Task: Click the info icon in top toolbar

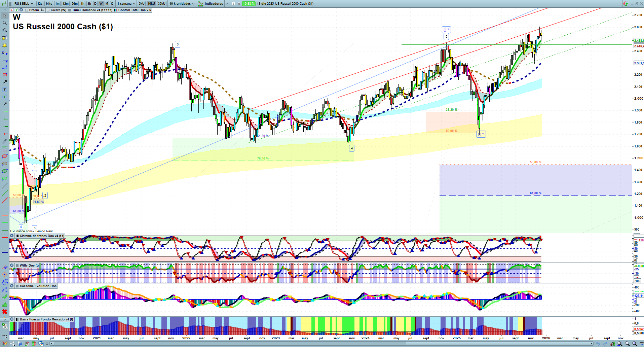Action: pos(233,4)
